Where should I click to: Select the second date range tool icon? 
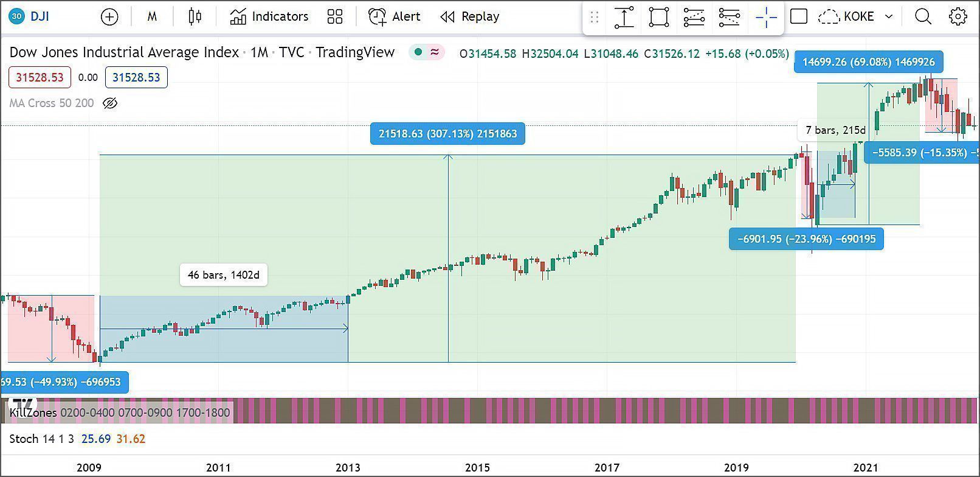(730, 17)
